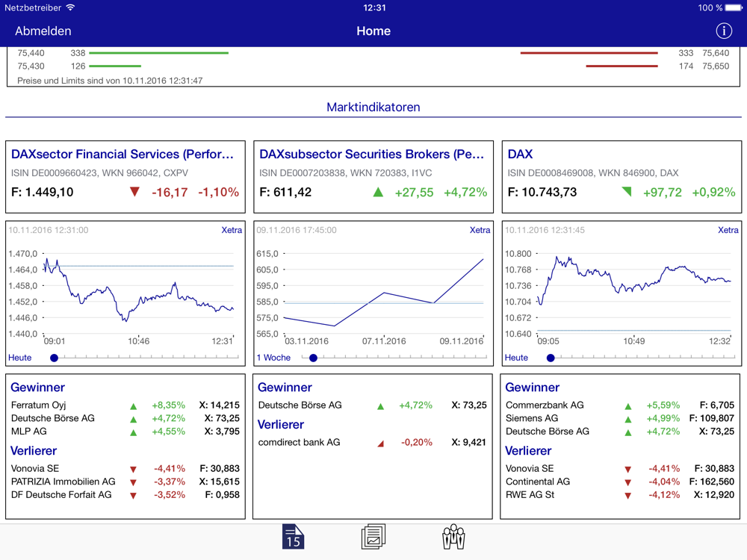
Task: Tap Abmelden to log out
Action: coord(43,31)
